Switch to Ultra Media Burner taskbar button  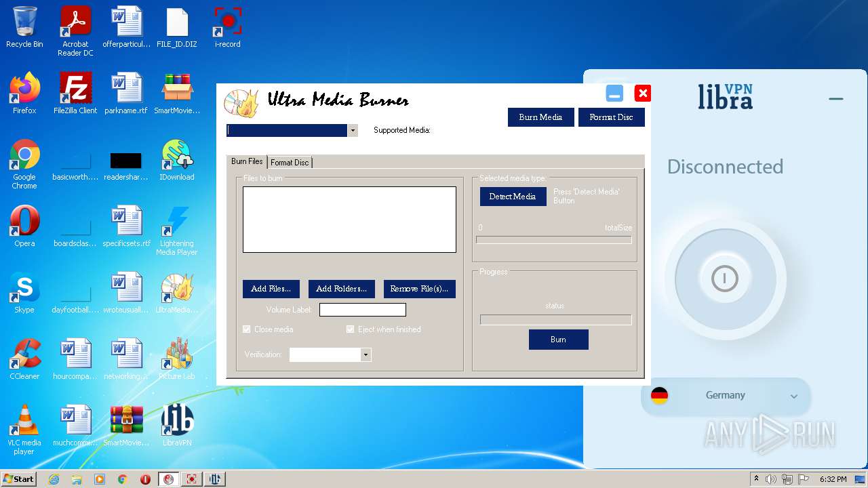[169, 479]
